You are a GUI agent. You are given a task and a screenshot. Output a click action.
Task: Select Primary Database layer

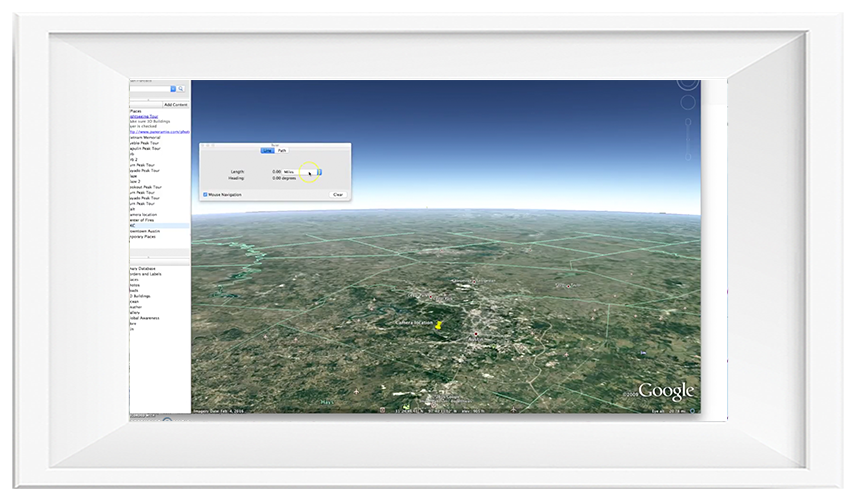tap(143, 269)
